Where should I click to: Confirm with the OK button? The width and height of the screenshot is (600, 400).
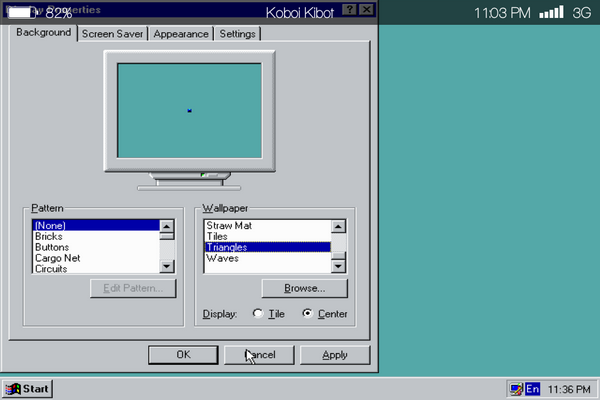coord(183,355)
